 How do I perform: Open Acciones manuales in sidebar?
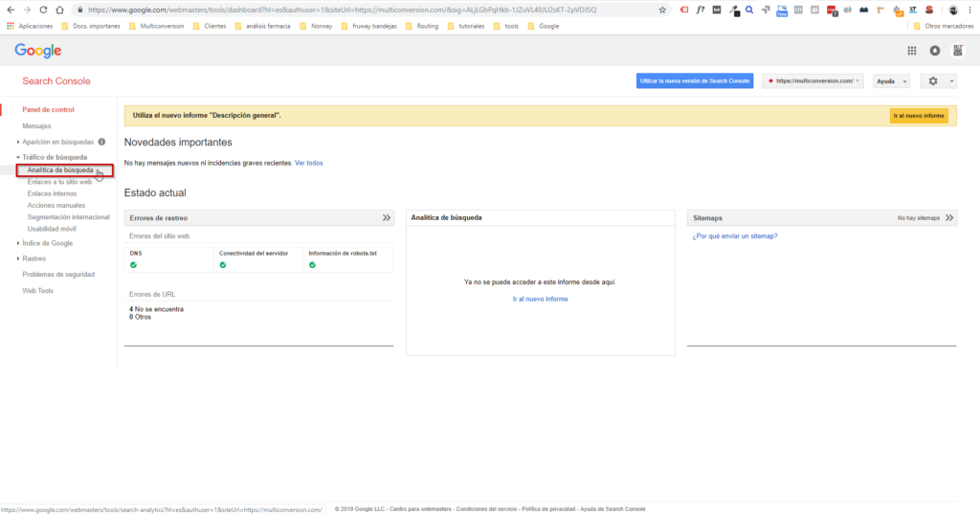(x=56, y=205)
